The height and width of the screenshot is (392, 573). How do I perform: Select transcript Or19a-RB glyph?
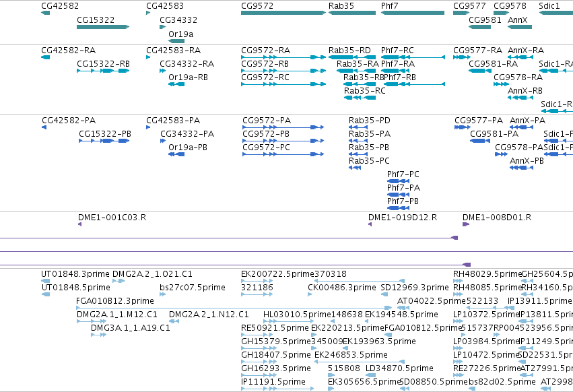(x=176, y=84)
